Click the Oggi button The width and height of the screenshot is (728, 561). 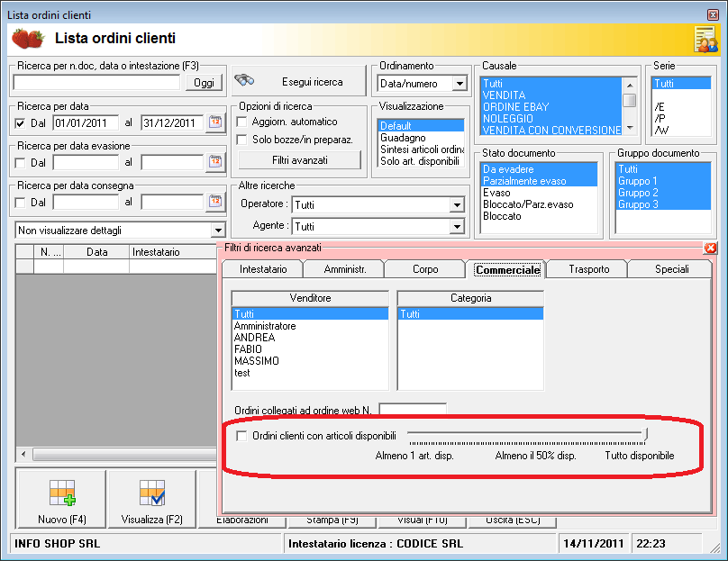coord(204,83)
